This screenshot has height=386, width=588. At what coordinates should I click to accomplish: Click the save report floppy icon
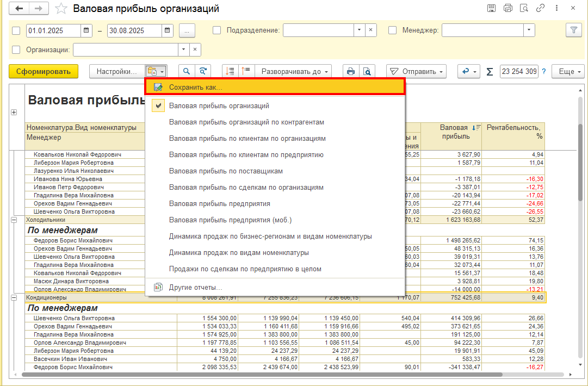click(x=491, y=8)
